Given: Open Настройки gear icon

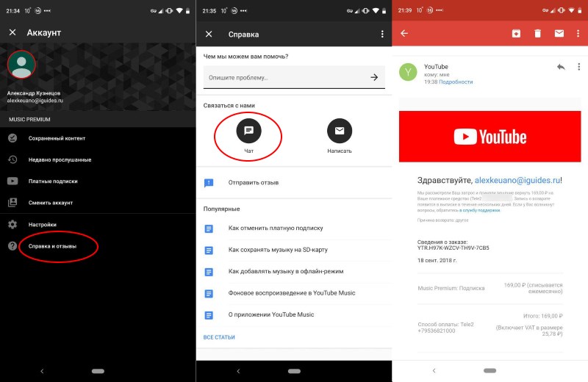Looking at the screenshot, I should tap(12, 224).
